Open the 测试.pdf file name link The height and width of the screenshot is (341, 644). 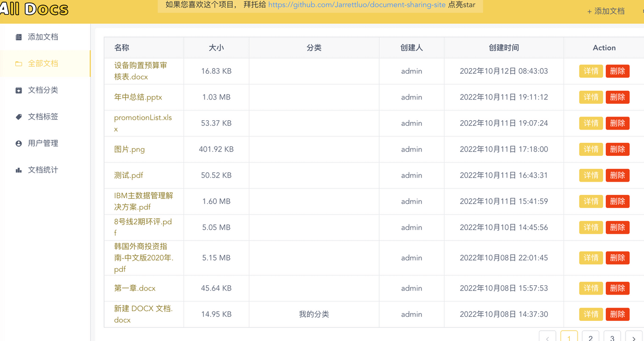click(129, 175)
